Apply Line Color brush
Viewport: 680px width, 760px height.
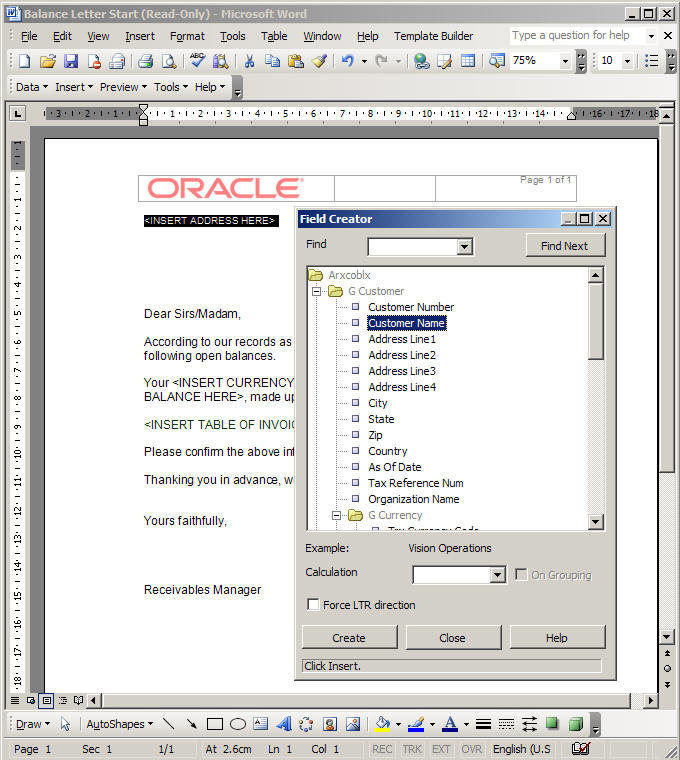tap(416, 724)
